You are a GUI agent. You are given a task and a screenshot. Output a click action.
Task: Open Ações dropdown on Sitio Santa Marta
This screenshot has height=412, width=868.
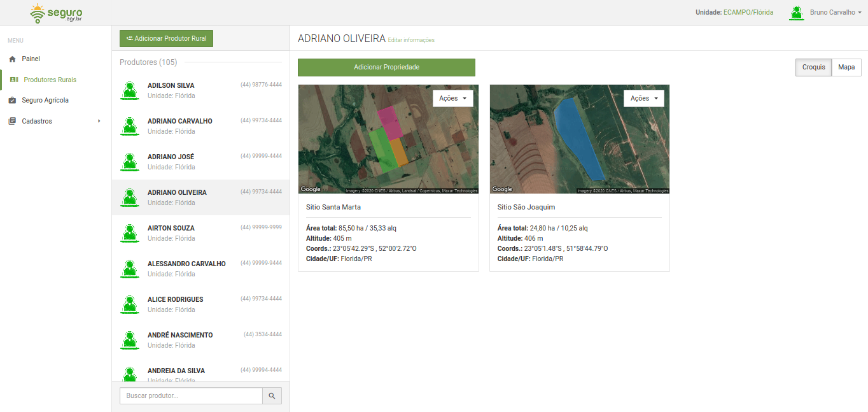(x=453, y=98)
